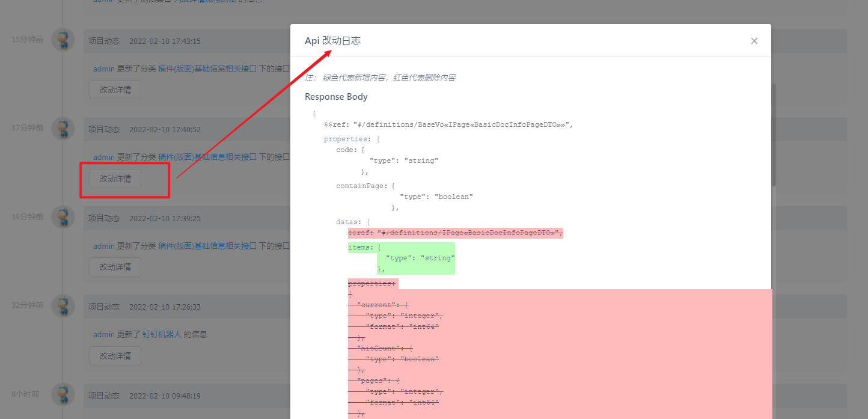Open the user avatar beside 19分钟前
This screenshot has height=419, width=868.
click(x=63, y=217)
